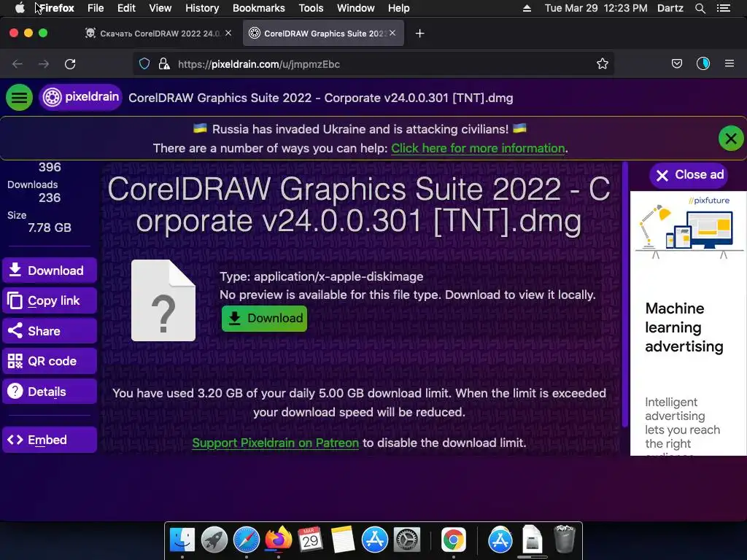The image size is (747, 560).
Task: Open the History menu
Action: (202, 8)
